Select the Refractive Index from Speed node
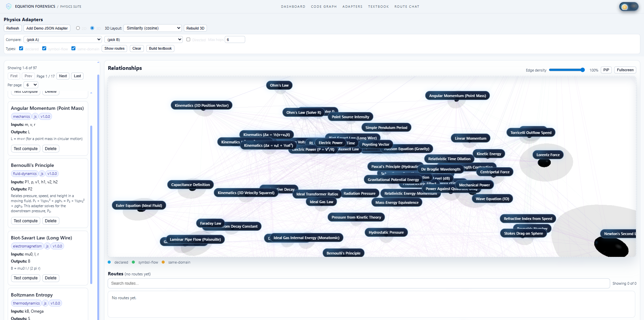Viewport: 644px width, 320px height. [x=528, y=219]
